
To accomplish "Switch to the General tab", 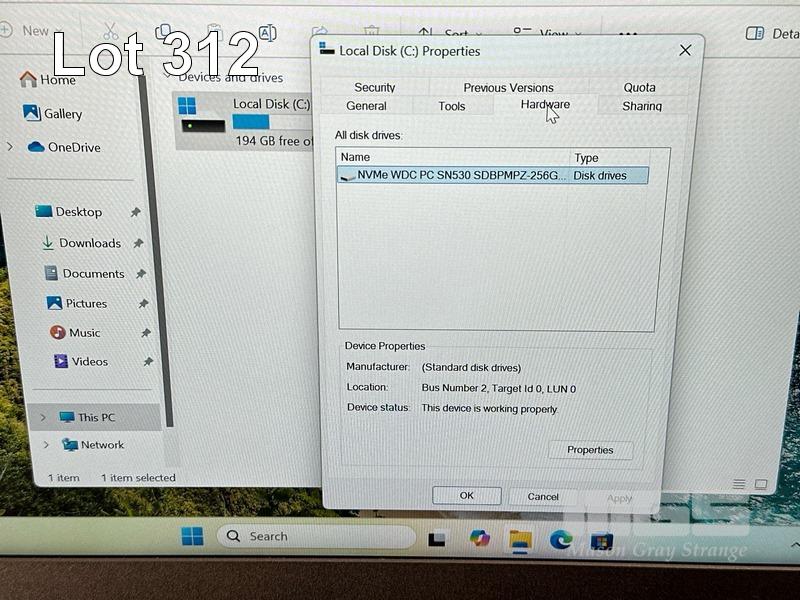I will click(366, 106).
